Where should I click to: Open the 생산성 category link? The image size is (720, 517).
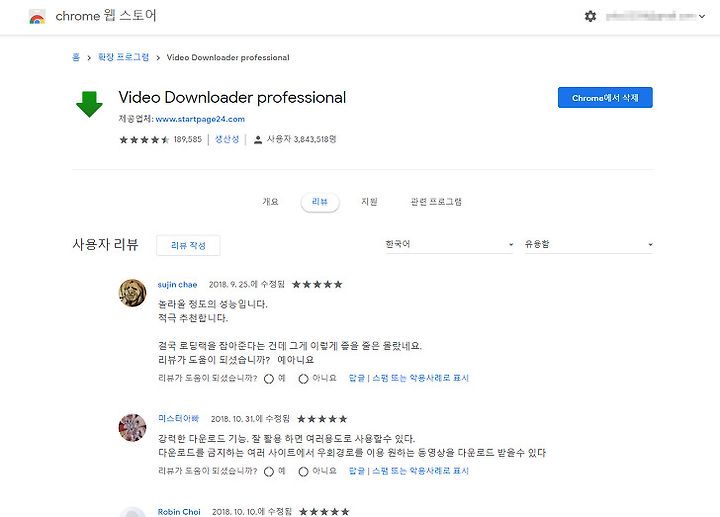(x=227, y=139)
